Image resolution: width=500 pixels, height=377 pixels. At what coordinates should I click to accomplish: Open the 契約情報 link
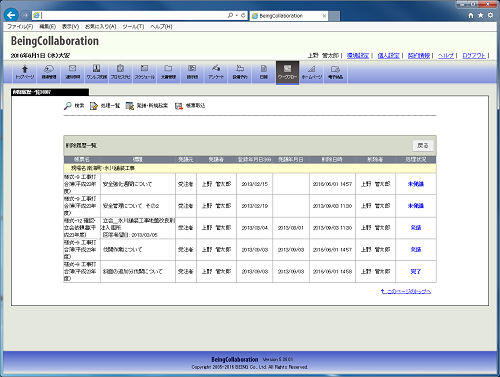pyautogui.click(x=419, y=55)
